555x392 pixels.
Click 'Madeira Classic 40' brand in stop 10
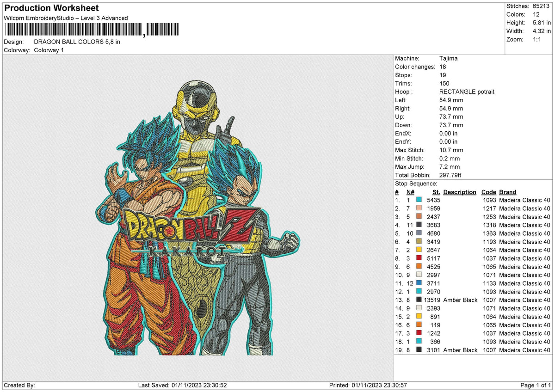coord(525,275)
